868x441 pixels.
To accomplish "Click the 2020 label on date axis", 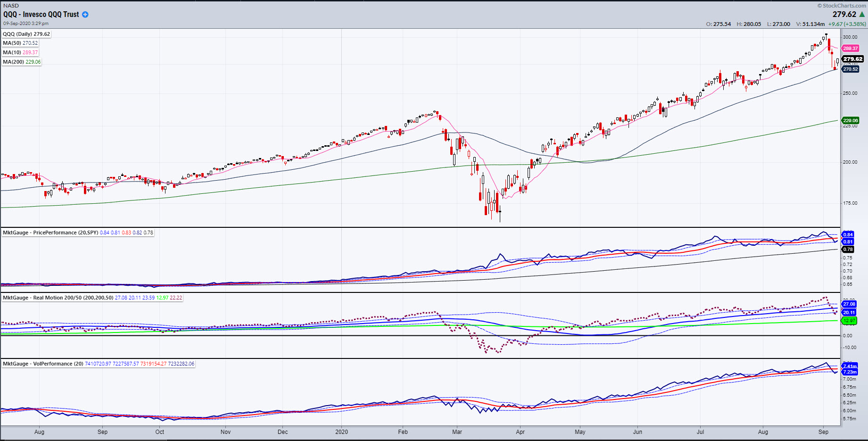I will (x=341, y=432).
